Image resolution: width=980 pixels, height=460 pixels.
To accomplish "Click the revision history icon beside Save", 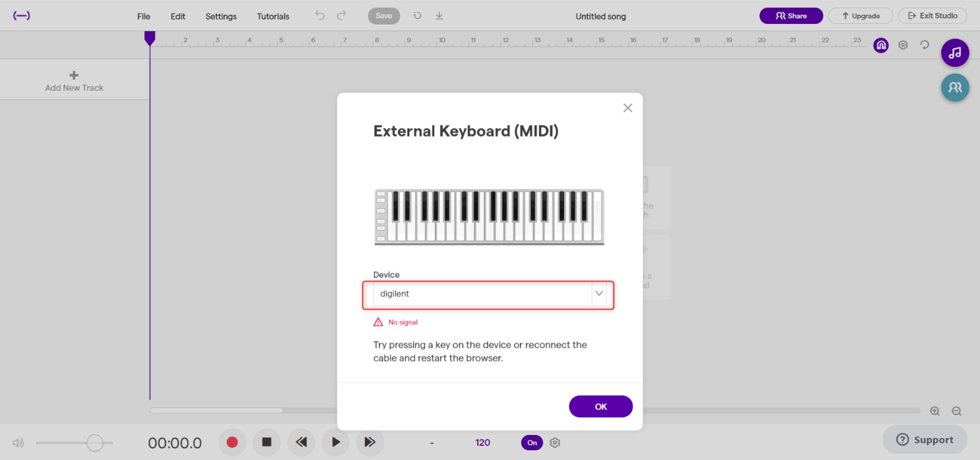I will click(417, 16).
